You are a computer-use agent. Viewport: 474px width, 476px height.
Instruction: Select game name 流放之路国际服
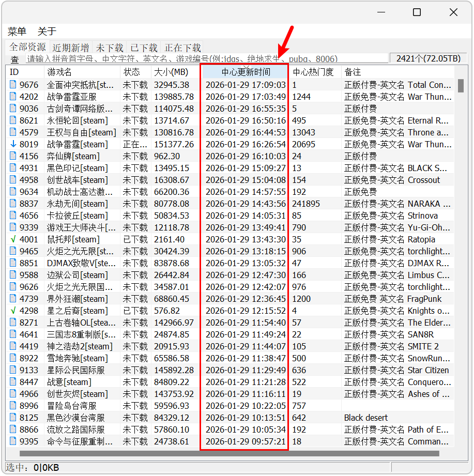point(76,429)
